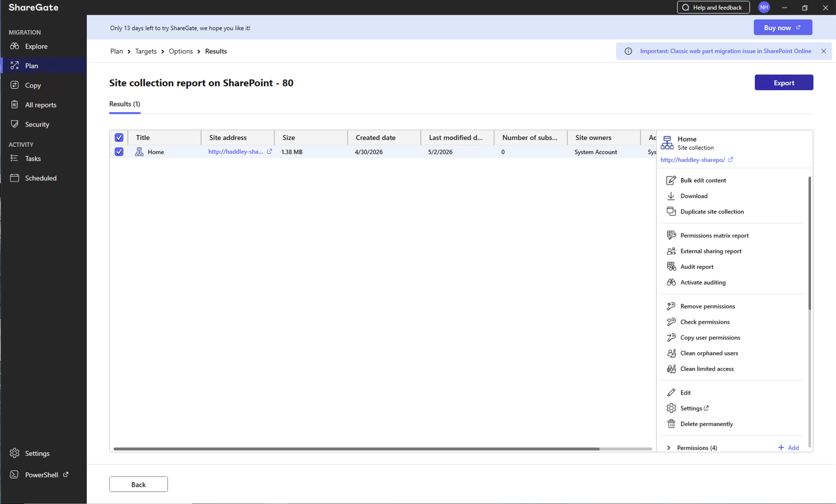Click the System Account owner cell
This screenshot has width=836, height=504.
pos(595,152)
